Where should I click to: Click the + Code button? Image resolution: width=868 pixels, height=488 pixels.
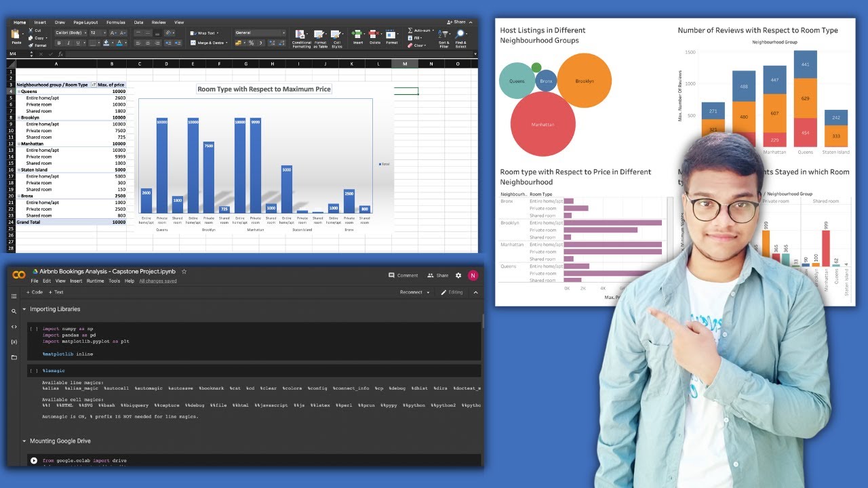(x=35, y=292)
